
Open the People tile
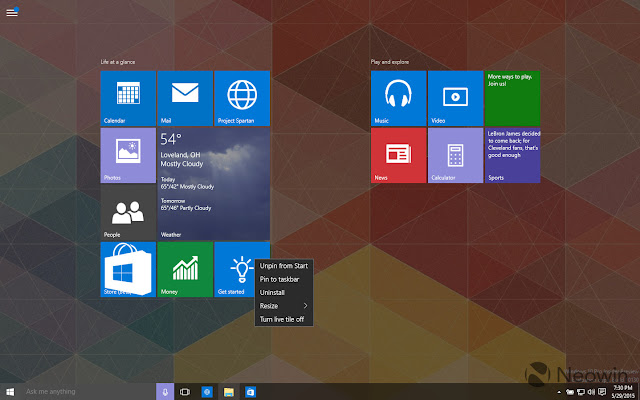(128, 212)
